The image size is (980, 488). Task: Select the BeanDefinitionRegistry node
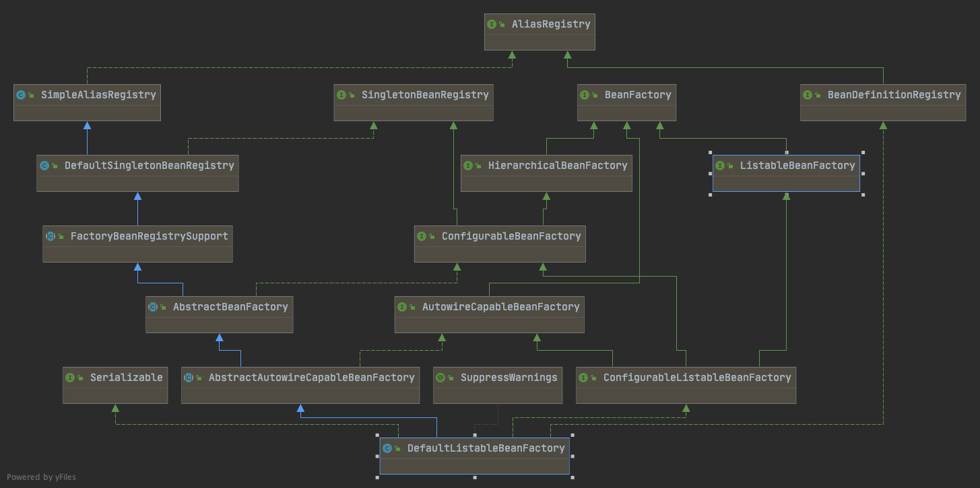882,102
